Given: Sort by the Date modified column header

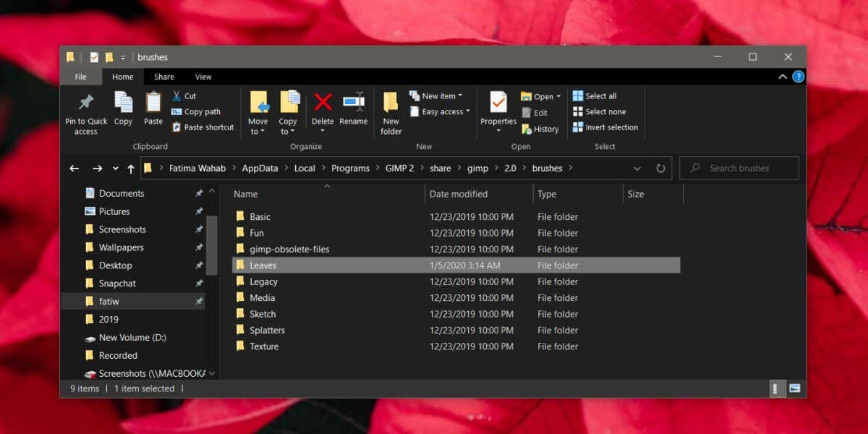Looking at the screenshot, I should pyautogui.click(x=479, y=194).
